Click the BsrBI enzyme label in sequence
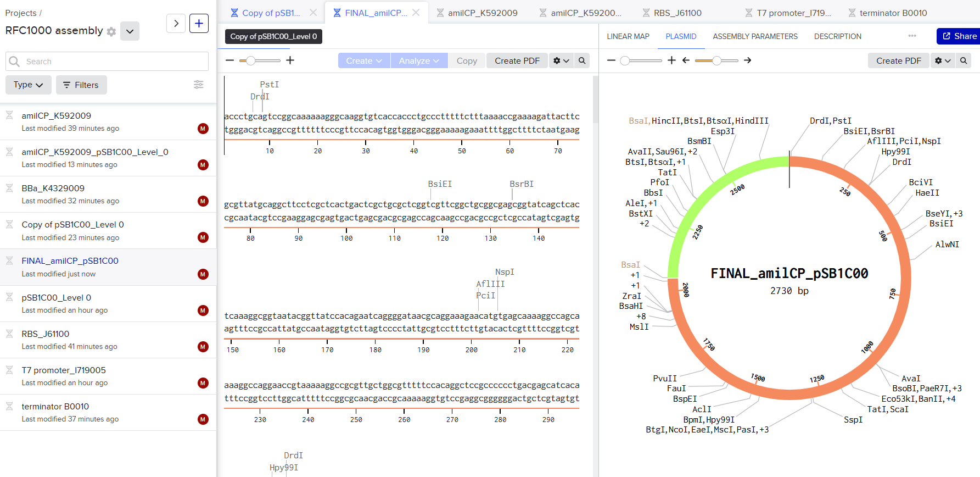 (522, 184)
